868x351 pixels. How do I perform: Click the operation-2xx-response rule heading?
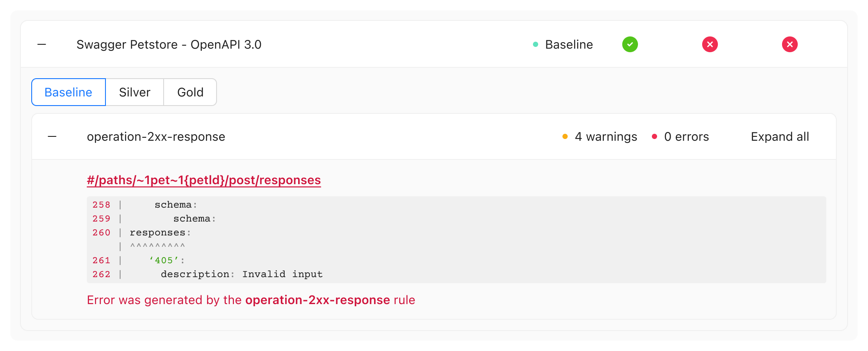156,136
